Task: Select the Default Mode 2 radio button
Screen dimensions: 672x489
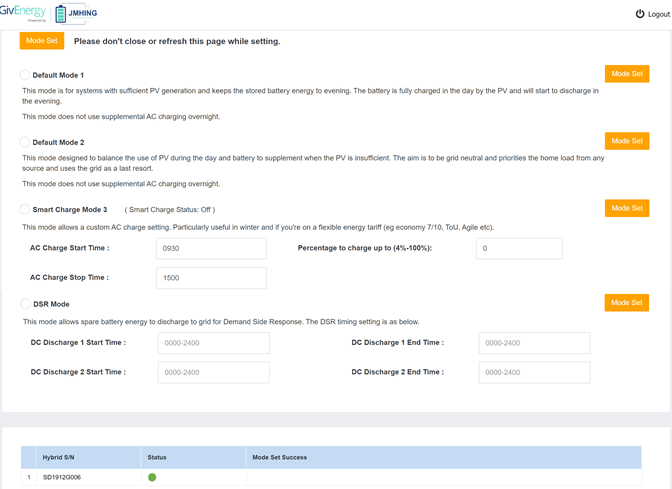Action: pos(25,142)
